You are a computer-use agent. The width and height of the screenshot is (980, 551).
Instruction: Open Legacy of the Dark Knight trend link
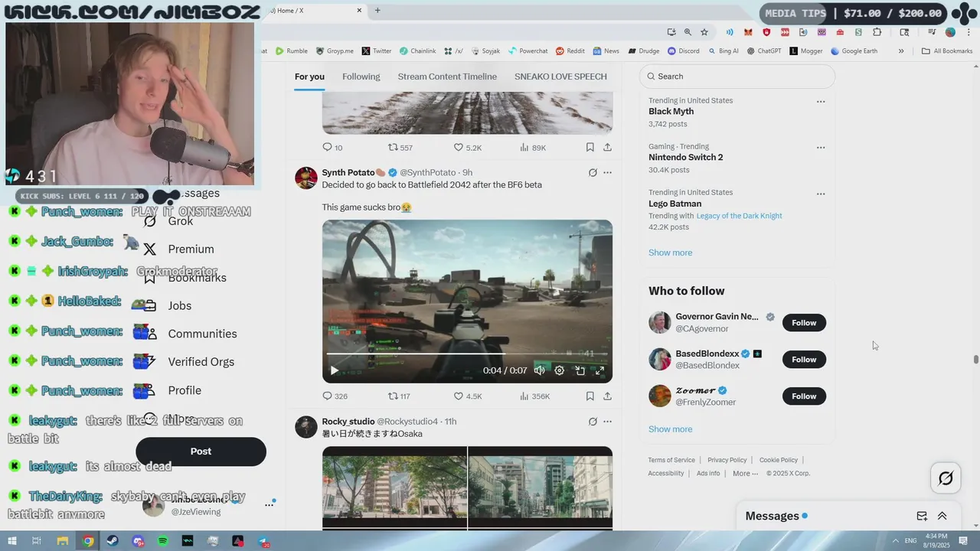tap(739, 216)
